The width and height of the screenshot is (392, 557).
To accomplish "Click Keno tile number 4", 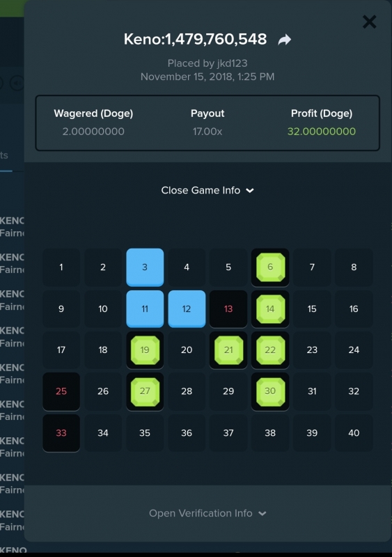I will pos(187,267).
